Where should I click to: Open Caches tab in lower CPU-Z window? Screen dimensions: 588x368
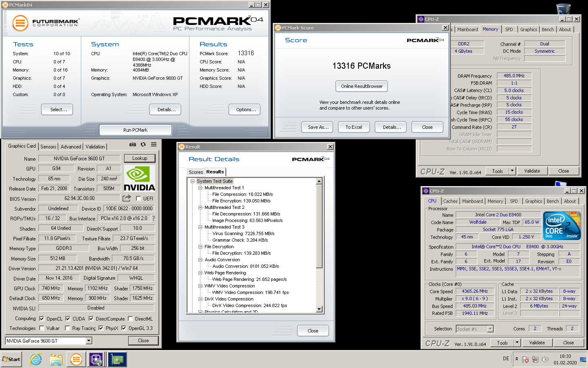[450, 201]
